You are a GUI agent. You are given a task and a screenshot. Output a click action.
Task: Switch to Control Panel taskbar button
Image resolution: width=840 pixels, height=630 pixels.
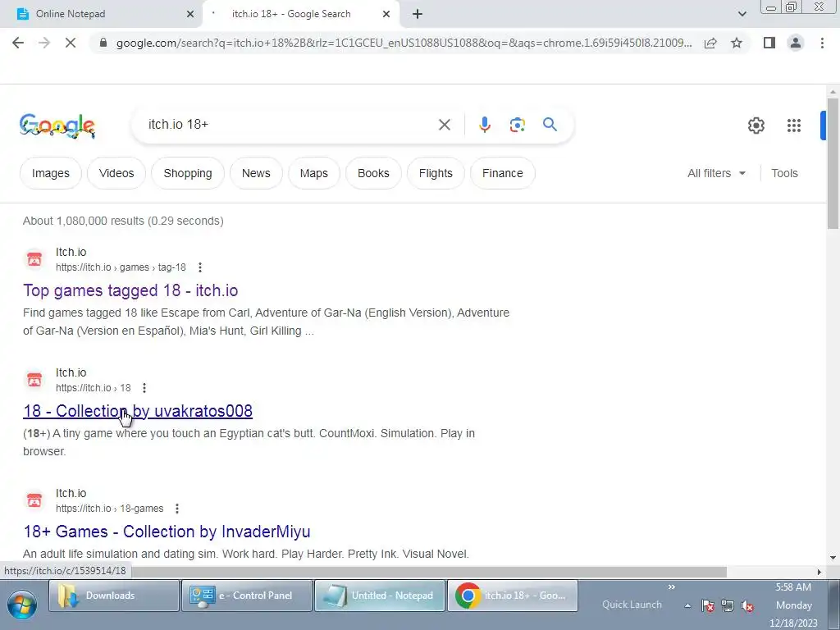click(246, 596)
